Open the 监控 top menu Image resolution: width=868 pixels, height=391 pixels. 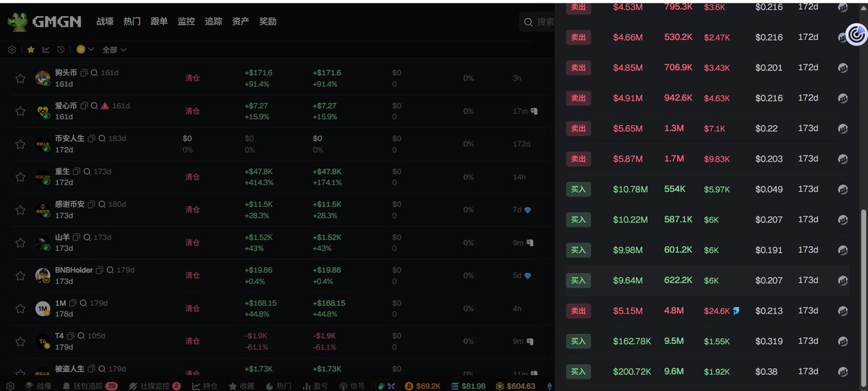(187, 22)
